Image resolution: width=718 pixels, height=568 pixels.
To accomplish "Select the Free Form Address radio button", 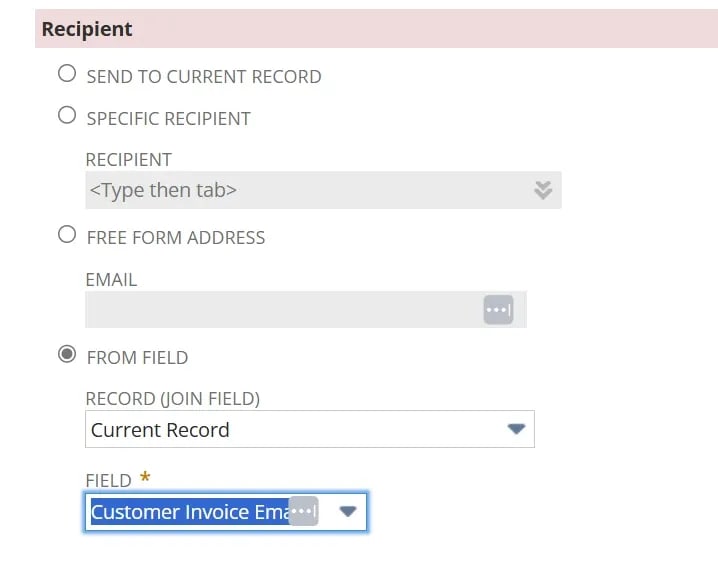I will point(67,235).
